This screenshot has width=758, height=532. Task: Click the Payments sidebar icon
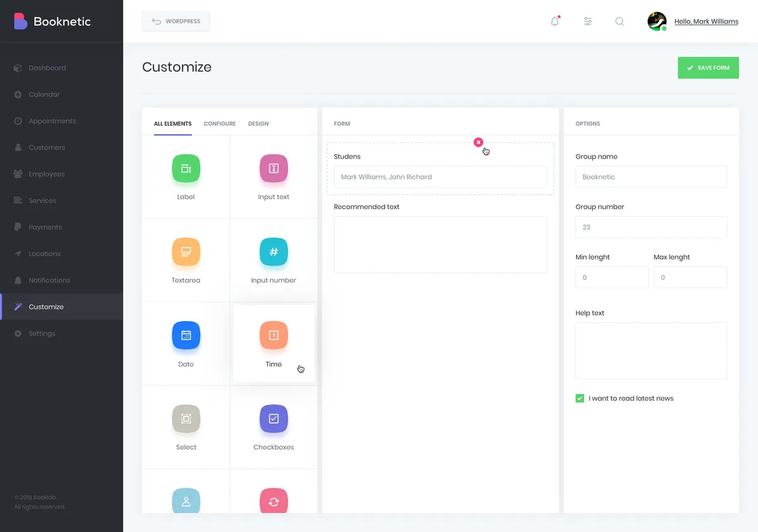pos(18,227)
